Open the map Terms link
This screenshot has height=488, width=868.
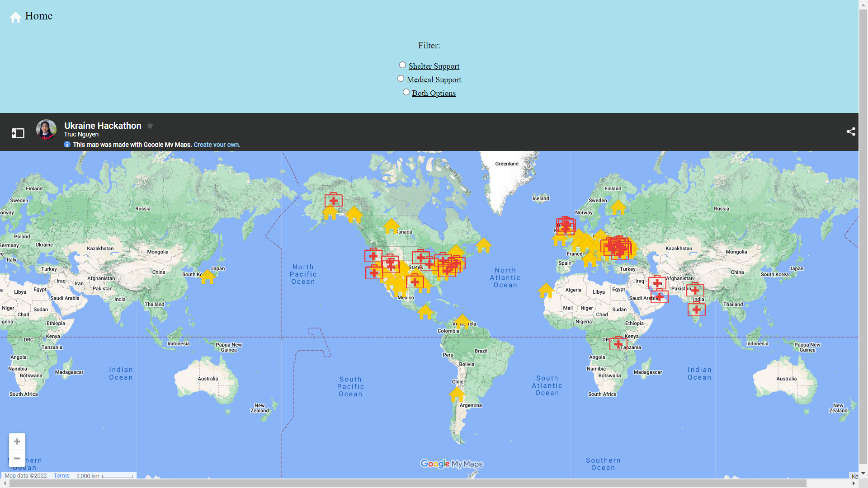61,476
